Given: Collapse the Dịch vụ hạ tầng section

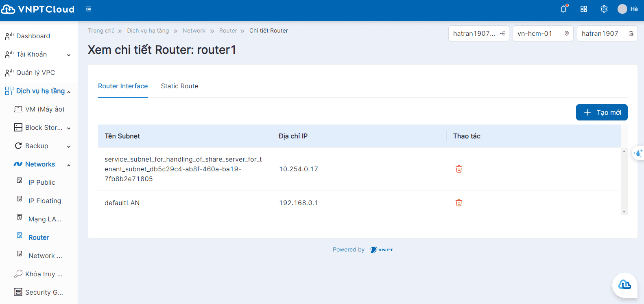Looking at the screenshot, I should [x=69, y=92].
